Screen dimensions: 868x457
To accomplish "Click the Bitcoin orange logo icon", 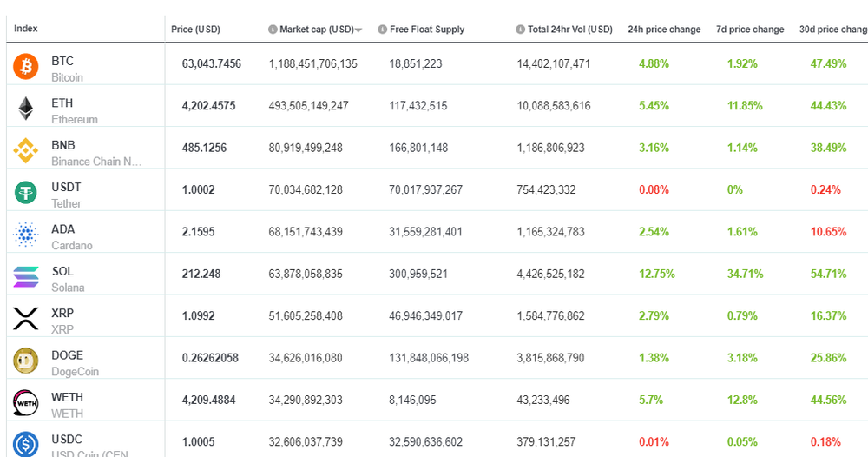I will pos(26,66).
